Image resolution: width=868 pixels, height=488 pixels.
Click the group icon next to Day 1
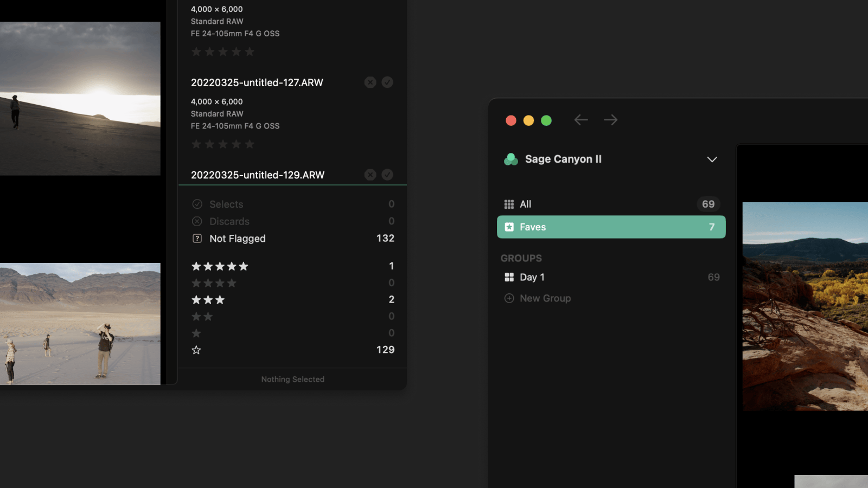pyautogui.click(x=509, y=277)
